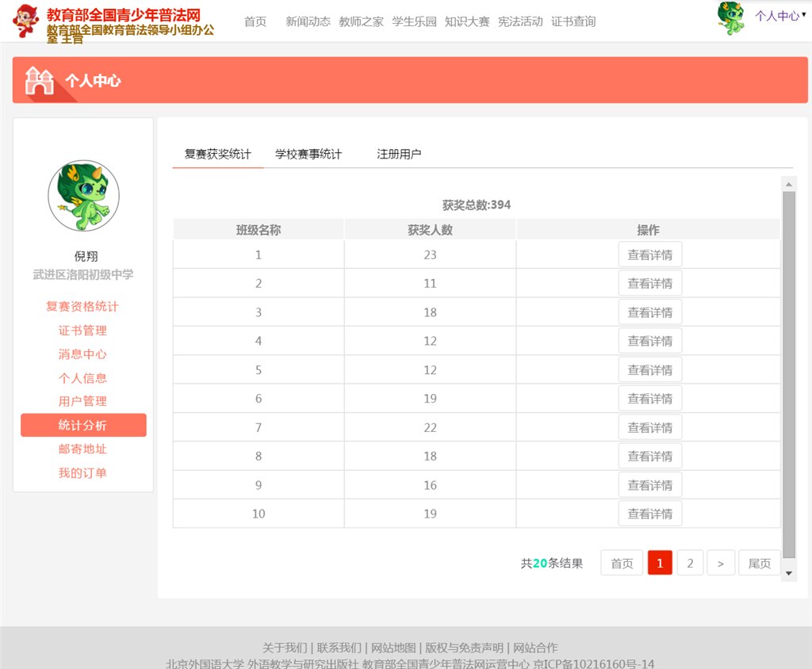Click the castle icon beside 个人中心
812x669 pixels.
[x=39, y=80]
